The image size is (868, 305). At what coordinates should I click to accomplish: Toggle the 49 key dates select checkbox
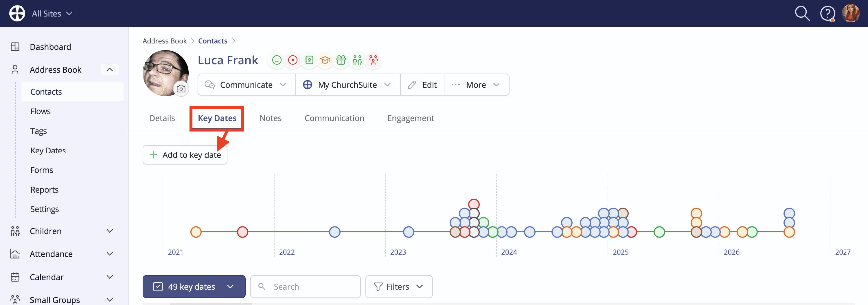pos(158,286)
